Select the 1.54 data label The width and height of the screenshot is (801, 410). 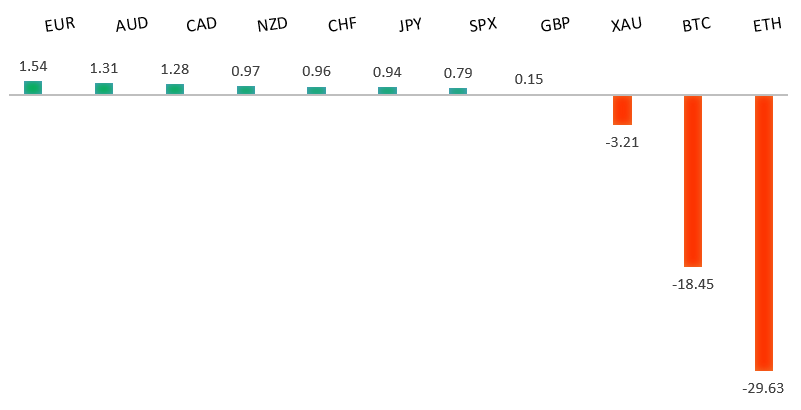(33, 66)
